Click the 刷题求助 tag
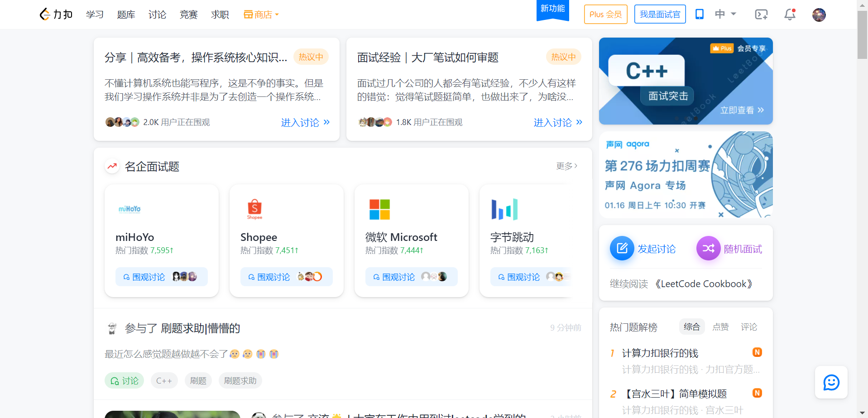This screenshot has width=868, height=418. click(240, 381)
